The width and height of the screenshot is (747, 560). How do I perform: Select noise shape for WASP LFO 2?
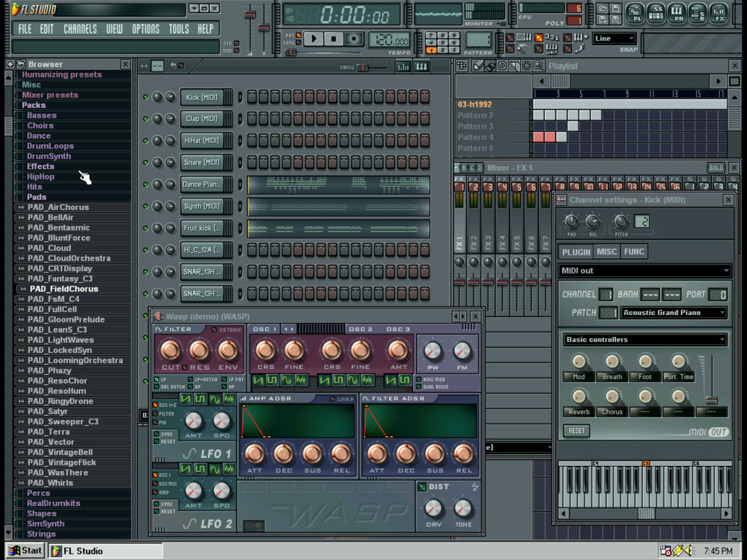(229, 470)
